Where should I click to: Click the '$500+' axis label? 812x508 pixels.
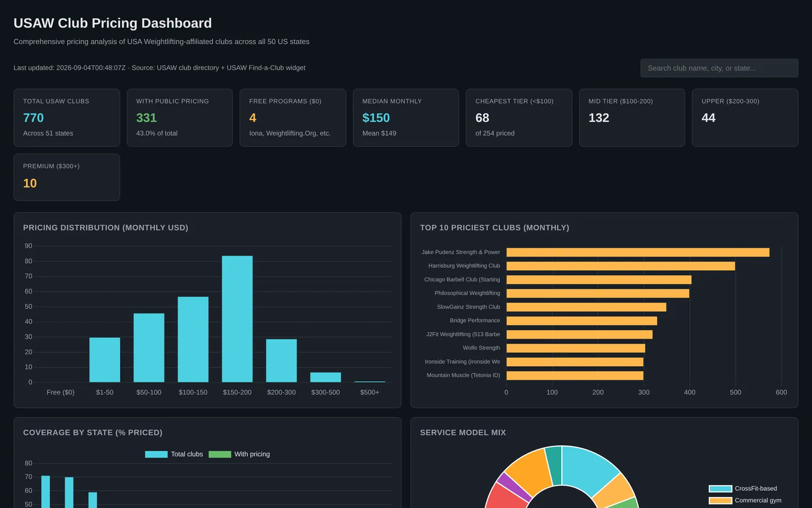[x=369, y=393]
